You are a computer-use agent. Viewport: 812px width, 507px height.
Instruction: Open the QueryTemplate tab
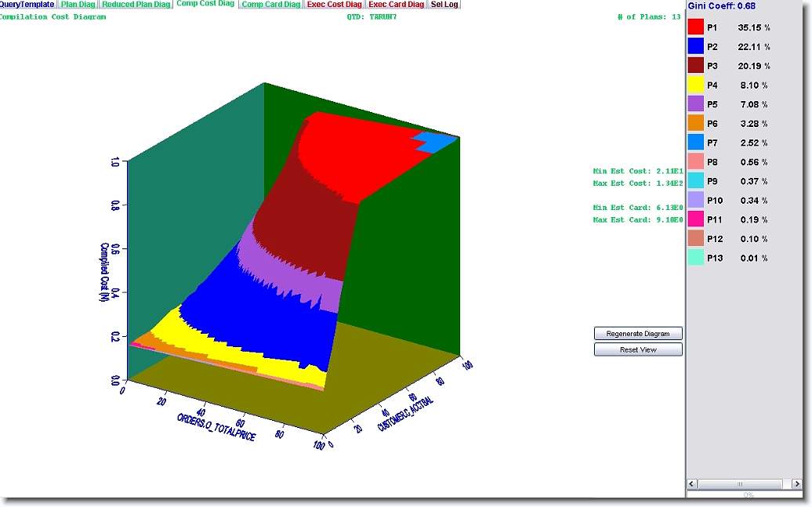point(27,5)
